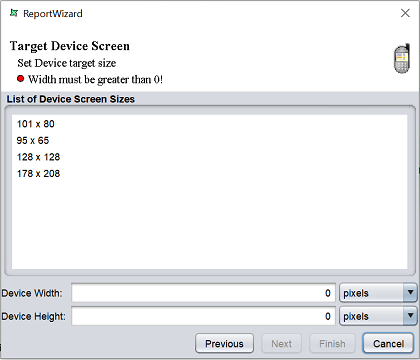Open the Device Width units dropdown

click(378, 293)
